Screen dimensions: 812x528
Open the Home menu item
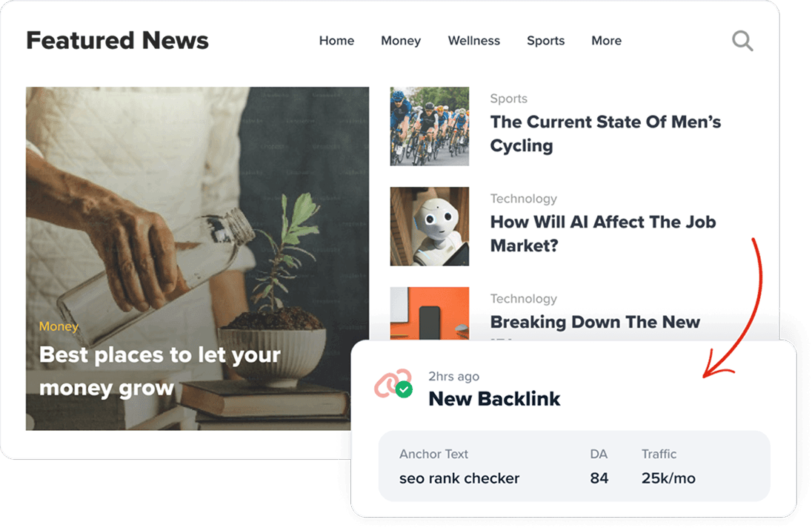[336, 41]
